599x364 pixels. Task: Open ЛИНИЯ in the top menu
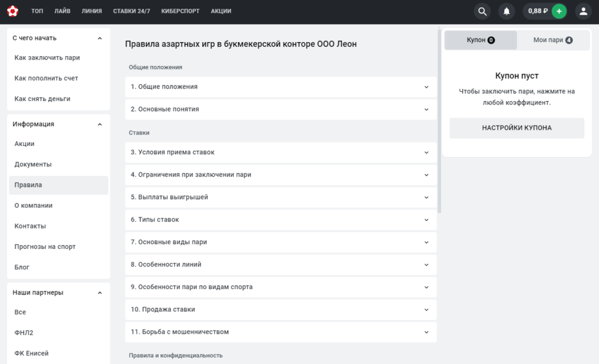(92, 11)
